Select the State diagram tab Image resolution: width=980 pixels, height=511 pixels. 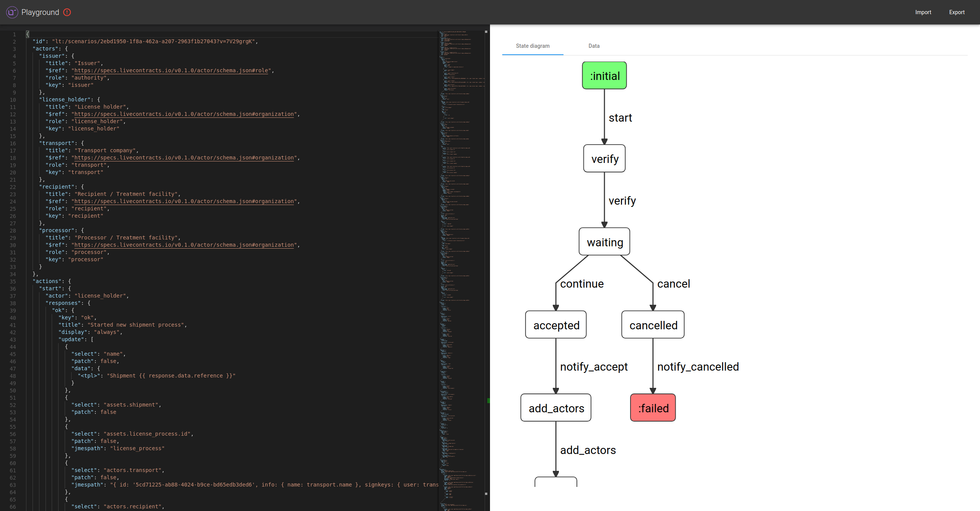point(532,46)
